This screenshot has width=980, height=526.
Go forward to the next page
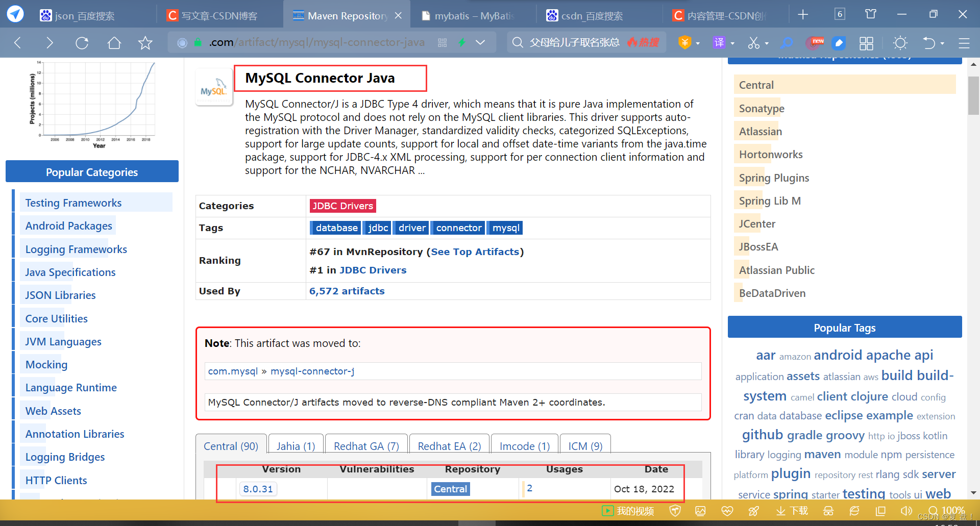[x=50, y=43]
